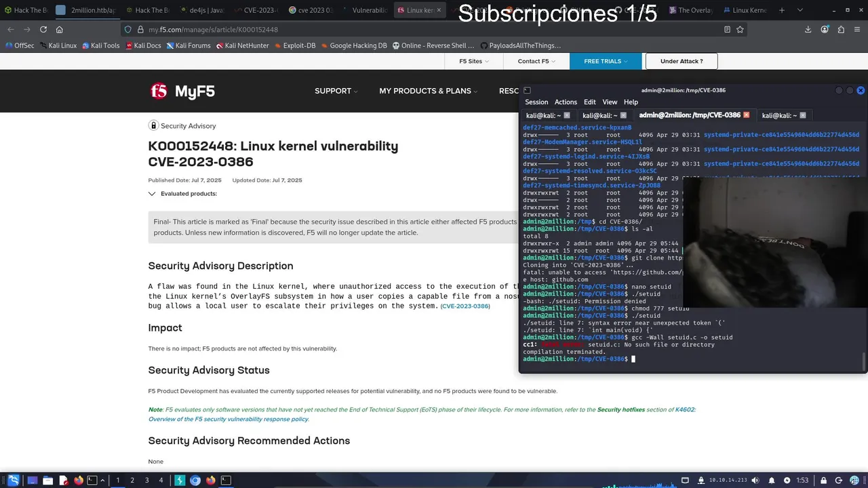
Task: Close the admin@2million terminal tab
Action: pos(747,115)
